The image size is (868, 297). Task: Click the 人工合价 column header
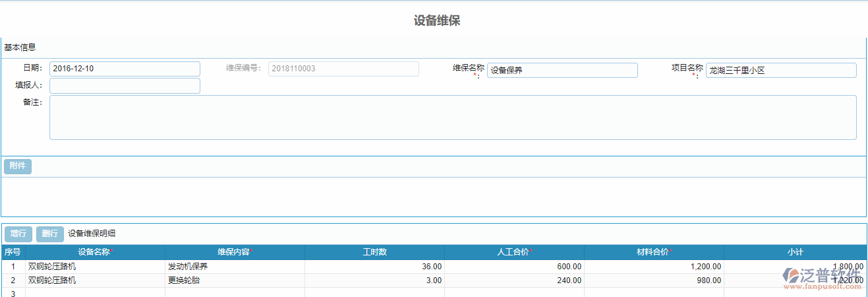(515, 252)
